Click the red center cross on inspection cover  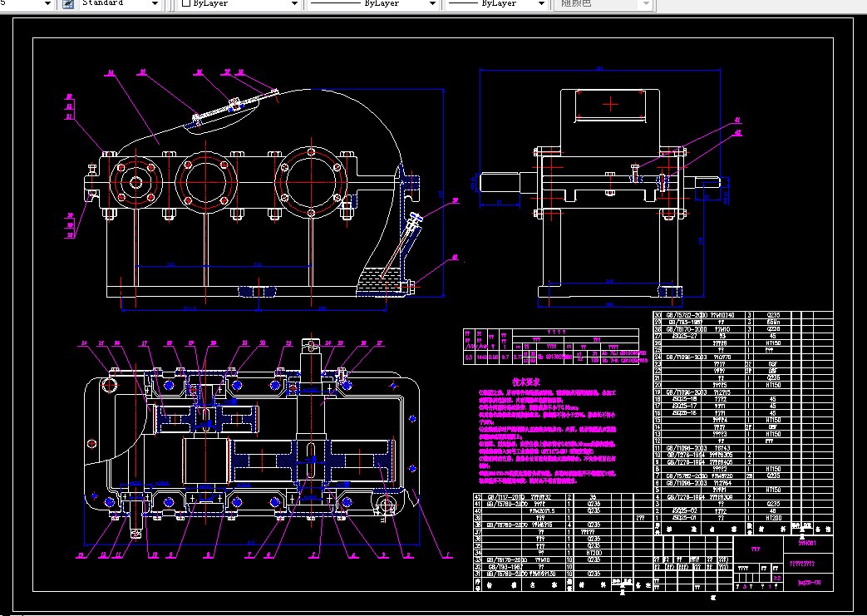610,104
